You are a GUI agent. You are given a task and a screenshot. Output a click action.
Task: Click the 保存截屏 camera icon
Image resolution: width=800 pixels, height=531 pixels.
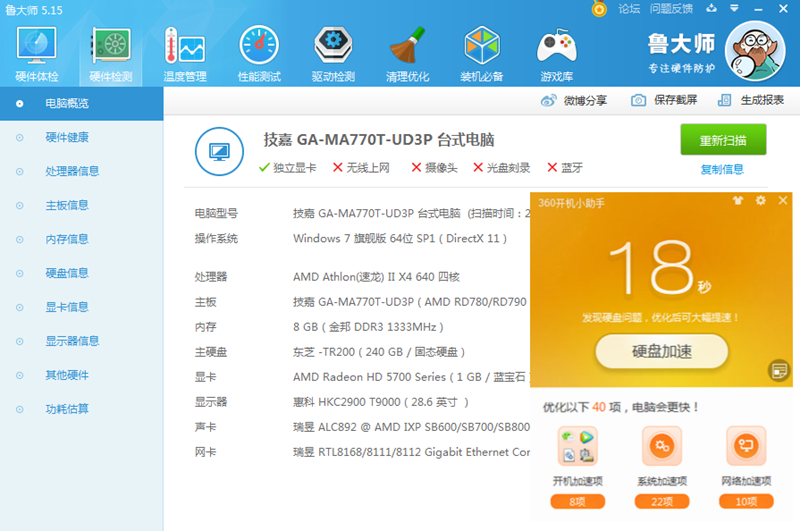(x=639, y=100)
